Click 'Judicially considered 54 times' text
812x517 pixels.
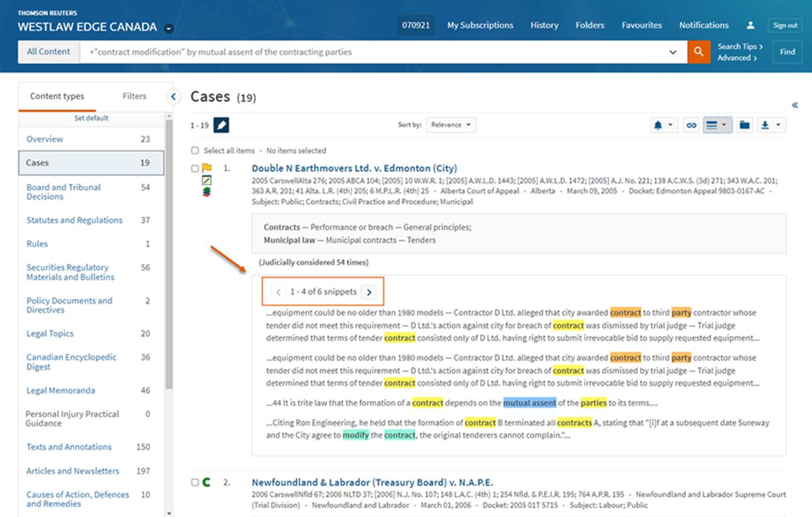(314, 262)
